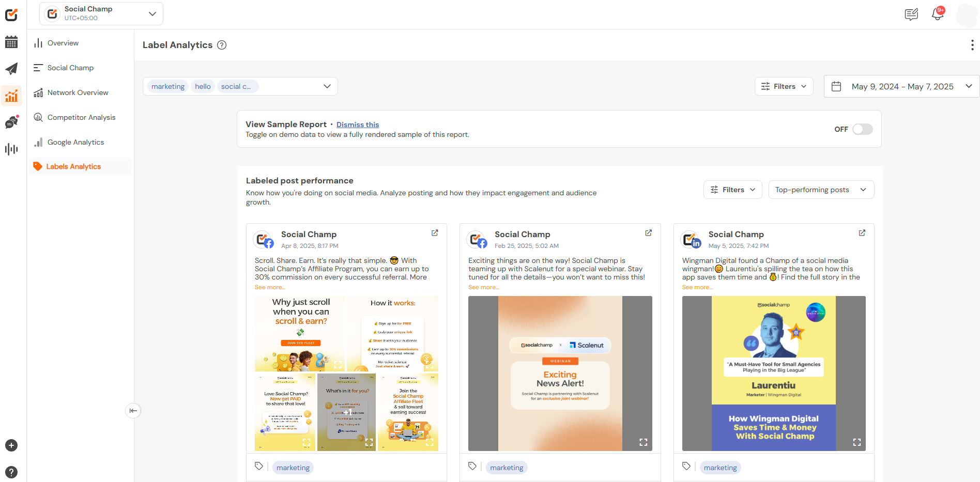Open the 'How it works' post image
This screenshot has height=482, width=980.
393,334
